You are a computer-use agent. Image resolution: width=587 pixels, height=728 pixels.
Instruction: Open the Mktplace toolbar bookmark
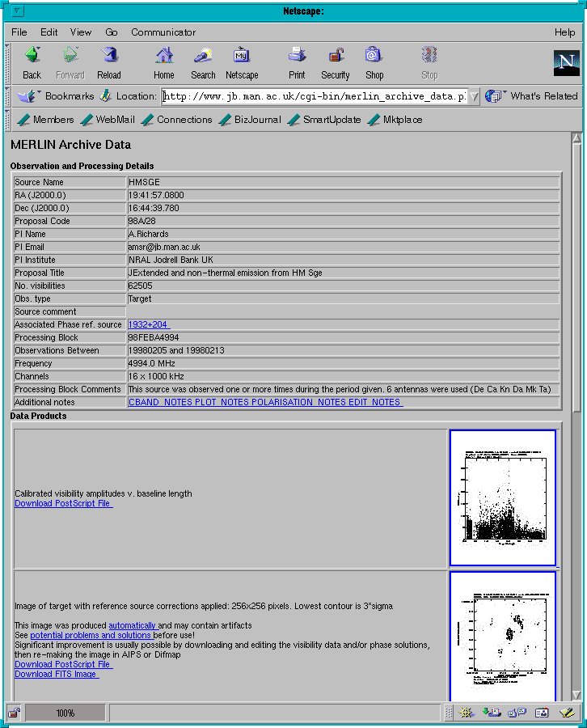point(395,120)
